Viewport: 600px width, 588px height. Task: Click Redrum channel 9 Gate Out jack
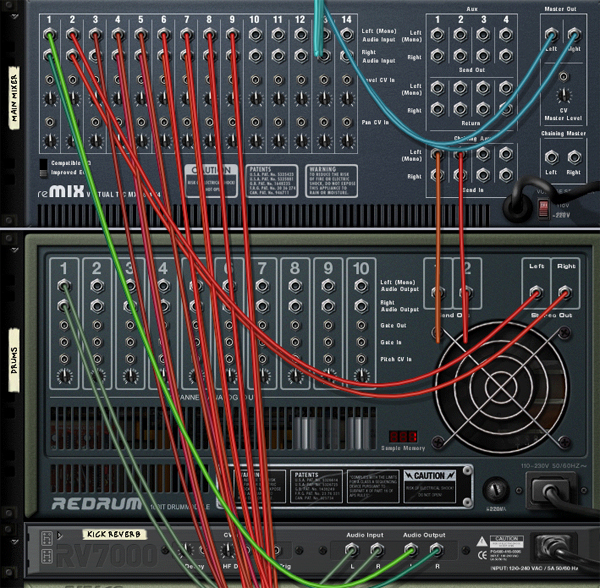(328, 325)
